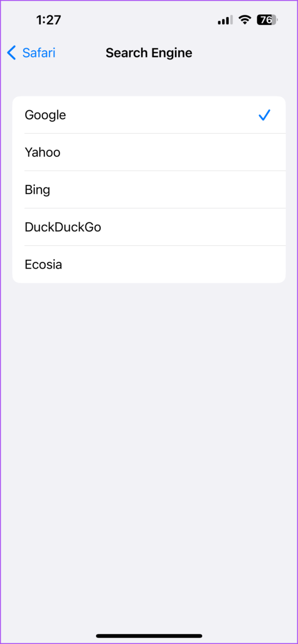Tap the blue checkmark beside Google
298x644 pixels.
[x=264, y=115]
